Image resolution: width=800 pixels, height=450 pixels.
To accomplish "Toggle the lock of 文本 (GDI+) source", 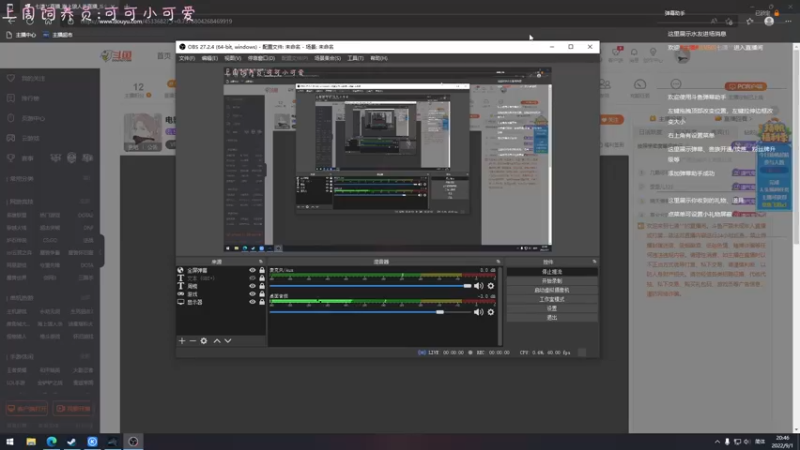I will point(262,278).
